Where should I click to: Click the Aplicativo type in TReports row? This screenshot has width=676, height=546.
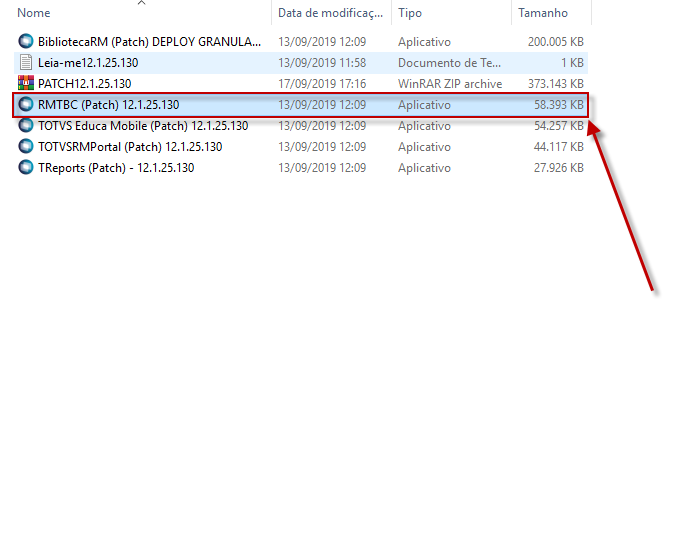424,168
